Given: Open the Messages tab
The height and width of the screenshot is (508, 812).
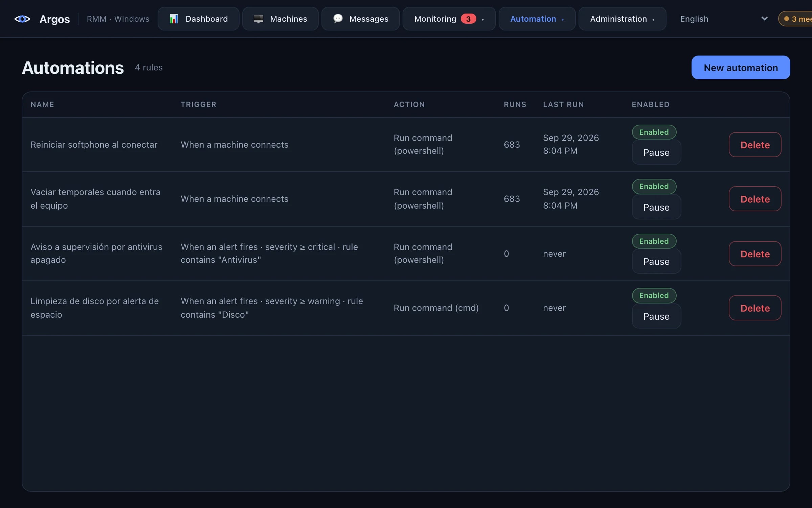Looking at the screenshot, I should 360,19.
